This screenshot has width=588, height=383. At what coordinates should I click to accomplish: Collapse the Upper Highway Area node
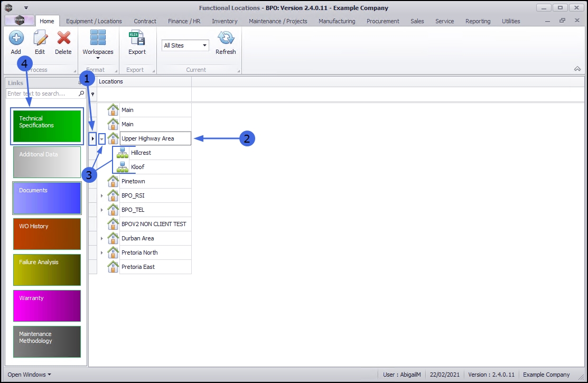point(101,139)
